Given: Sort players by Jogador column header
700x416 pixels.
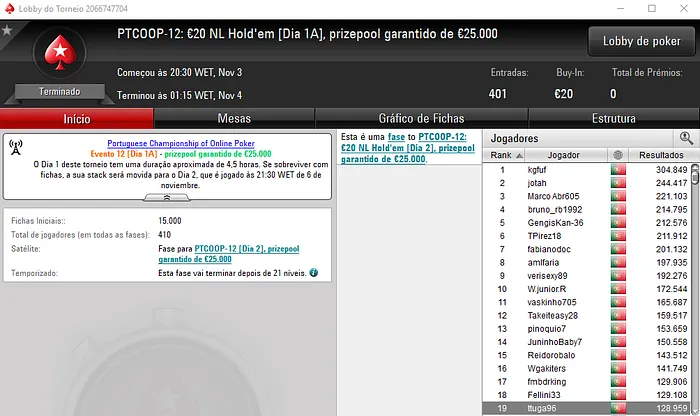Looking at the screenshot, I should pyautogui.click(x=566, y=155).
